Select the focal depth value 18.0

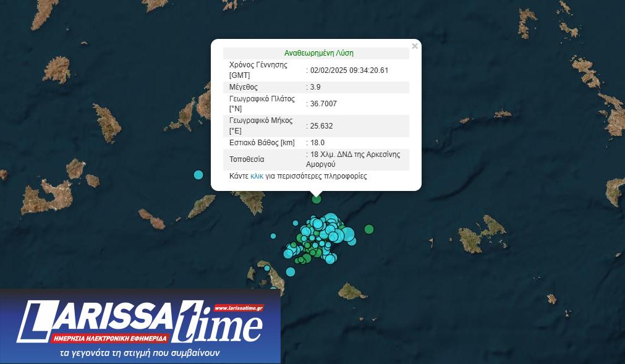317,143
